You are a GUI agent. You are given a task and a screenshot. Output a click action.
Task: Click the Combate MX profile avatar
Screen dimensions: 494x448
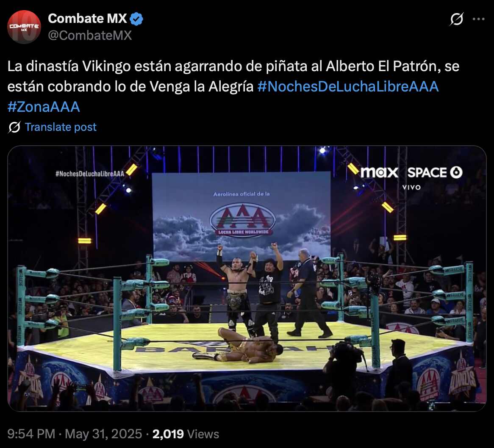click(x=24, y=27)
